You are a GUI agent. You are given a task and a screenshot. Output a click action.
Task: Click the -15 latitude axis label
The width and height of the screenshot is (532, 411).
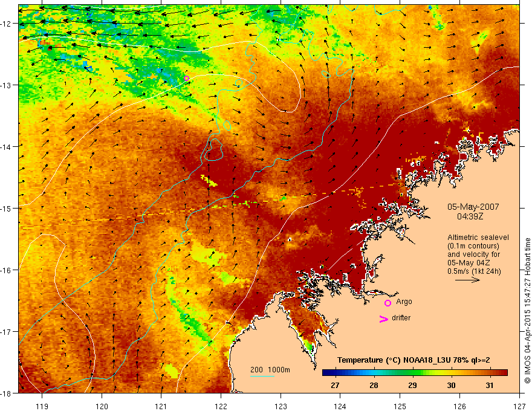pos(7,208)
